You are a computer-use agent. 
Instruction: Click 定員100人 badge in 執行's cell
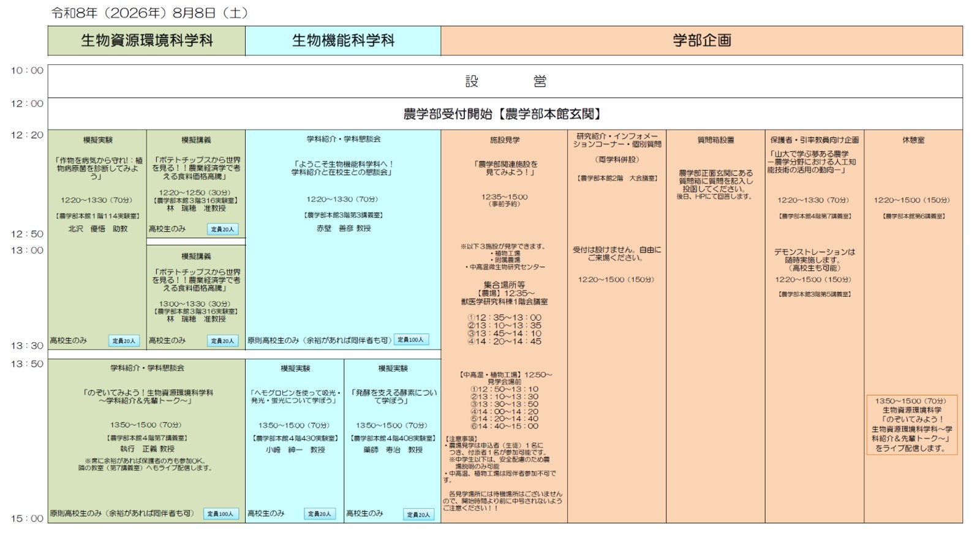click(221, 514)
